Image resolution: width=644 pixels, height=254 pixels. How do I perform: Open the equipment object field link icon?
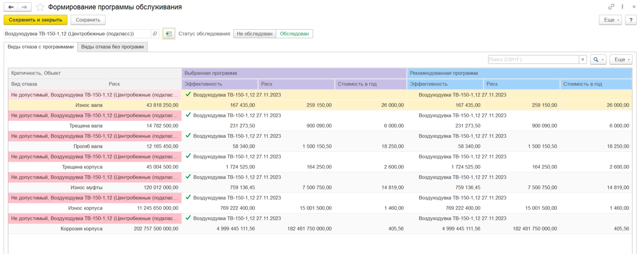155,34
